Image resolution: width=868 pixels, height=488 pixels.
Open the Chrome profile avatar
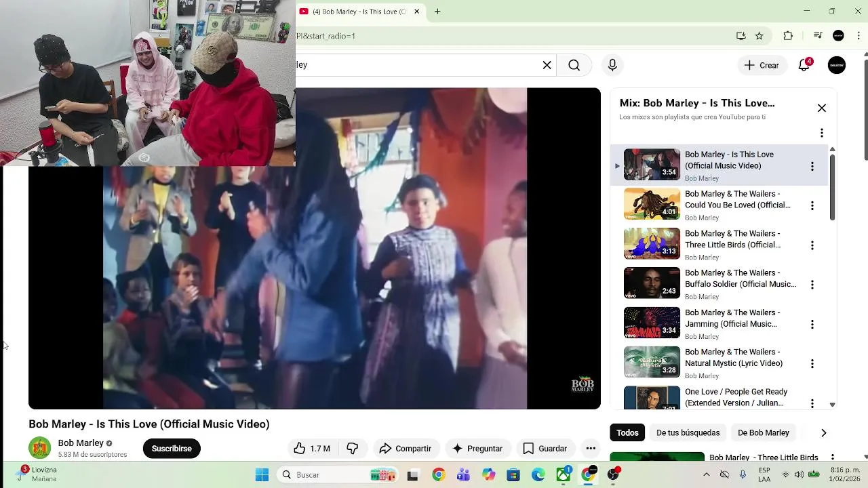click(x=838, y=36)
